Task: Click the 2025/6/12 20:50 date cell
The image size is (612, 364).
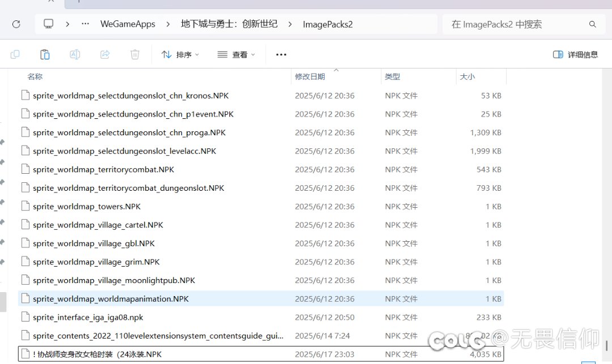Action: [x=325, y=317]
